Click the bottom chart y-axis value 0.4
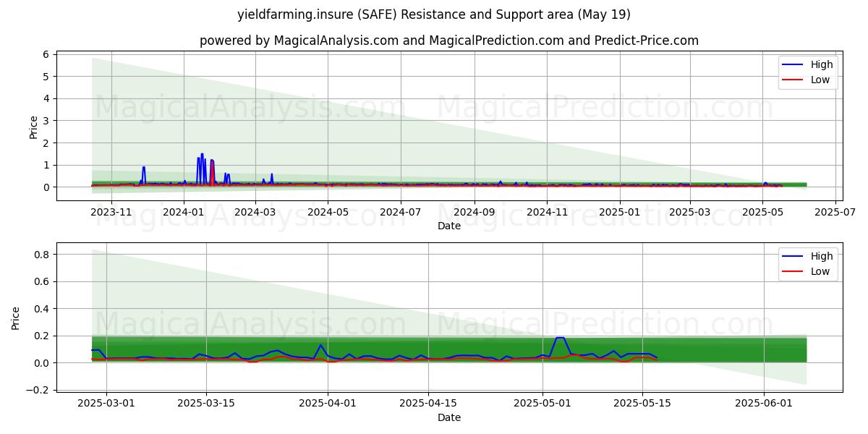 (x=41, y=309)
